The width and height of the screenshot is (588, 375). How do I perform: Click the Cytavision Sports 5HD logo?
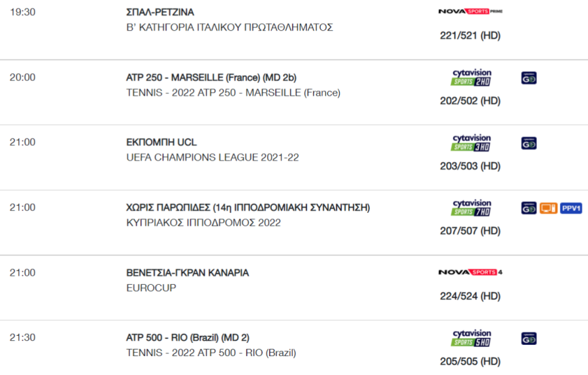[x=471, y=338]
